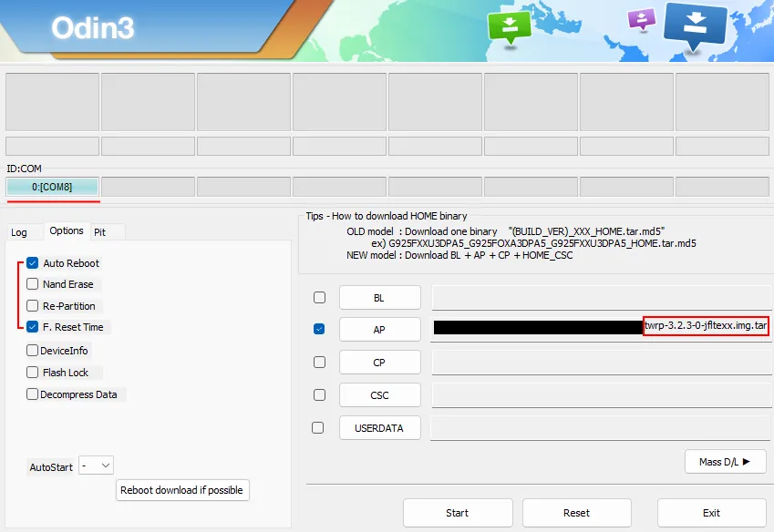Click the CP file button

pyautogui.click(x=379, y=363)
